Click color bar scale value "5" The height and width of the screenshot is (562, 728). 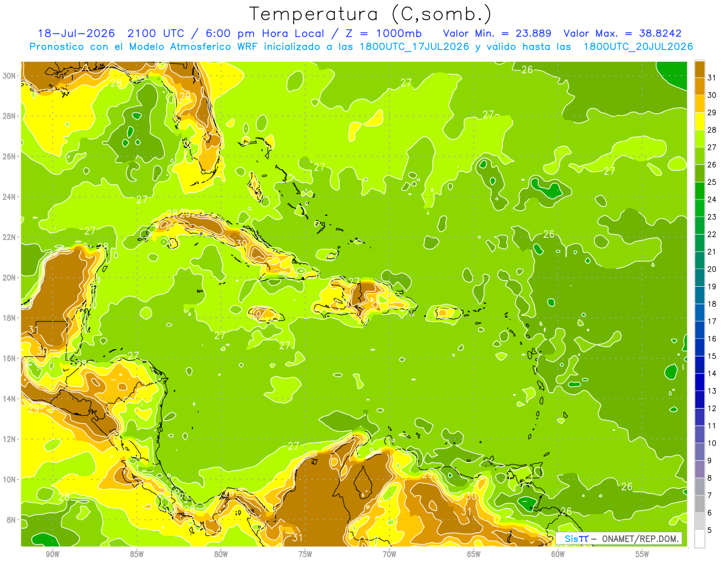tap(709, 530)
